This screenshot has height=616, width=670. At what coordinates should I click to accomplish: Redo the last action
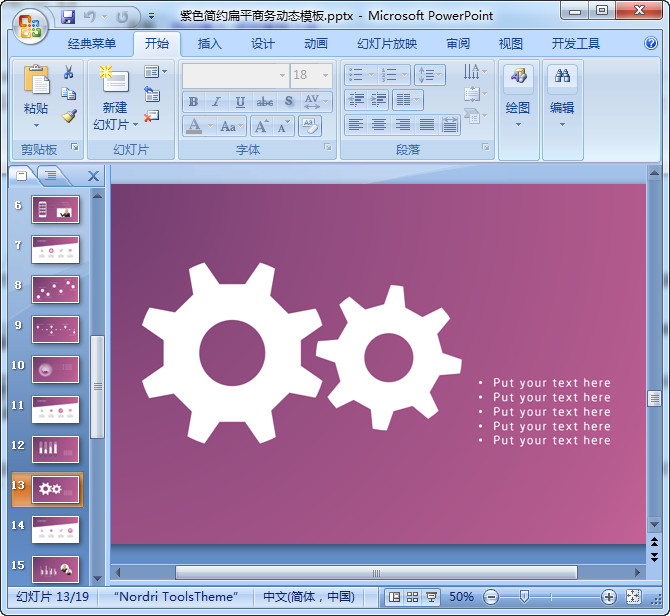pos(122,17)
